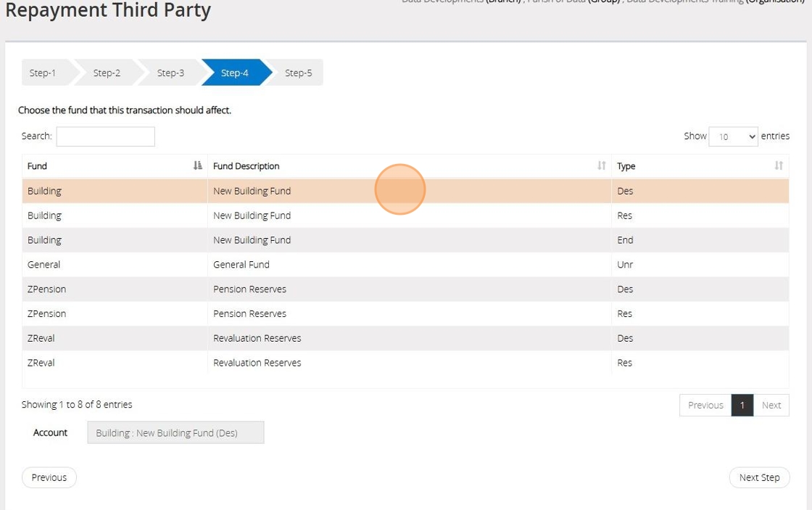This screenshot has height=510, width=812.
Task: Sort table by Fund column icon
Action: coord(198,166)
